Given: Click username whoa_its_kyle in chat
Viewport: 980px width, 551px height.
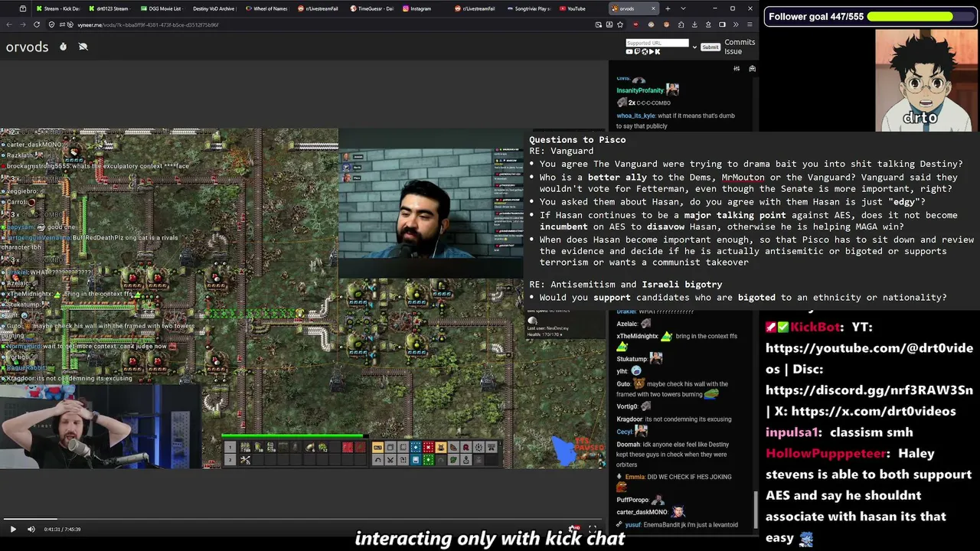Looking at the screenshot, I should (635, 116).
